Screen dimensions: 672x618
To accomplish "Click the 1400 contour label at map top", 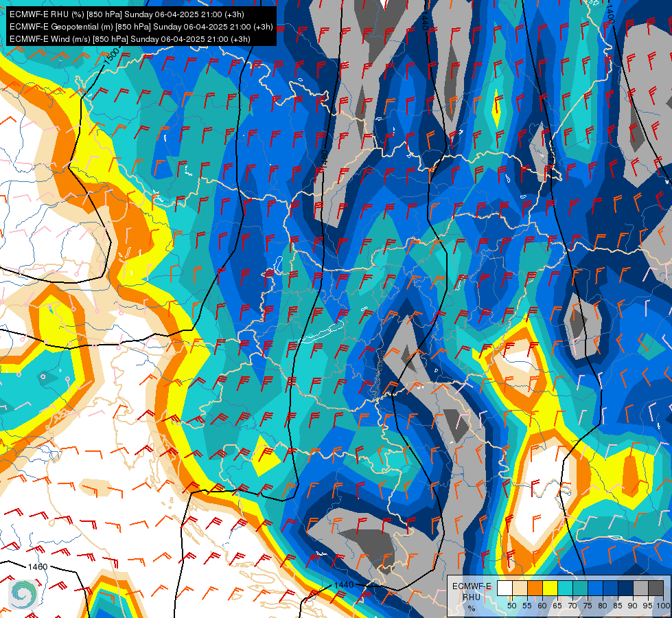I will (x=610, y=14).
